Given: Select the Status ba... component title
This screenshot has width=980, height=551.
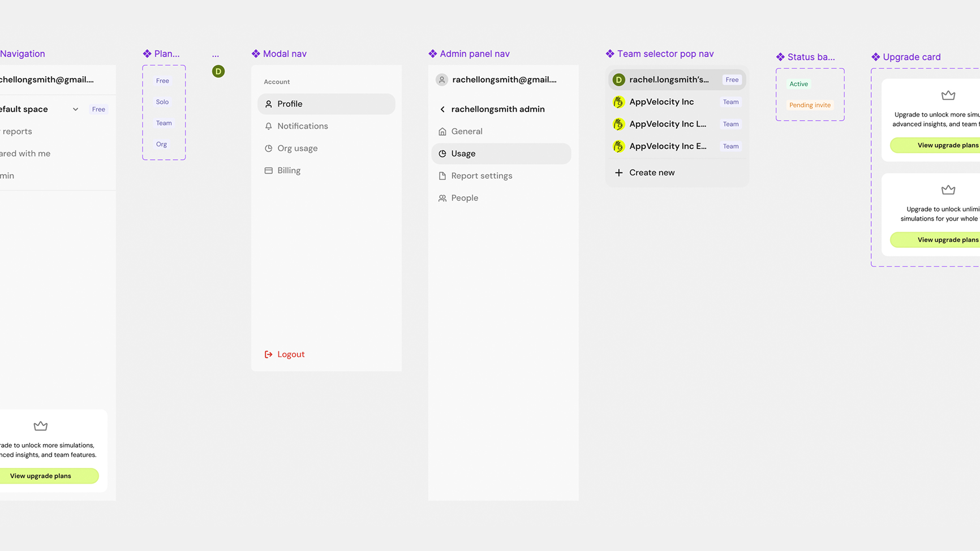Looking at the screenshot, I should pyautogui.click(x=811, y=57).
